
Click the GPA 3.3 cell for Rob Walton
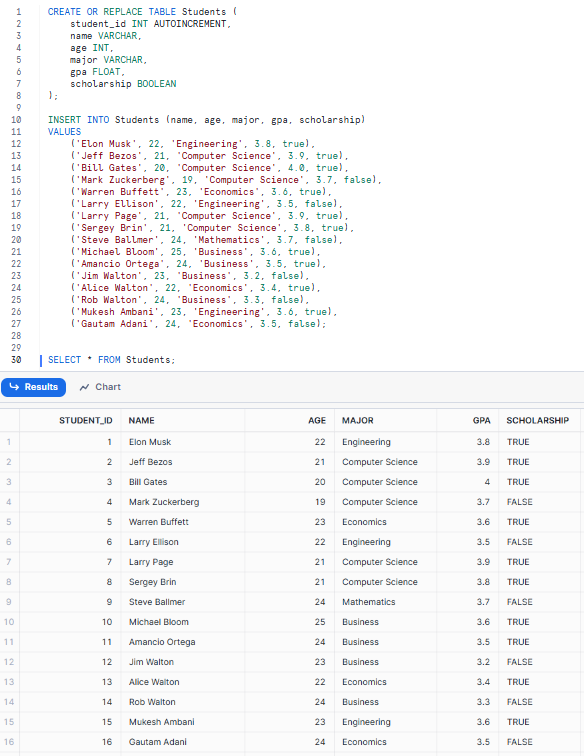(483, 702)
